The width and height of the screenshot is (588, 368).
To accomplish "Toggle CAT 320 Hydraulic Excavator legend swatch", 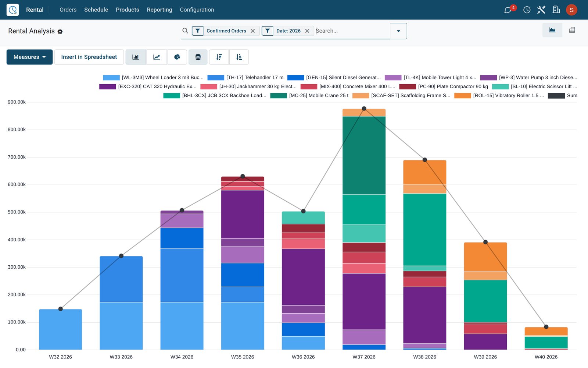I will 108,87.
